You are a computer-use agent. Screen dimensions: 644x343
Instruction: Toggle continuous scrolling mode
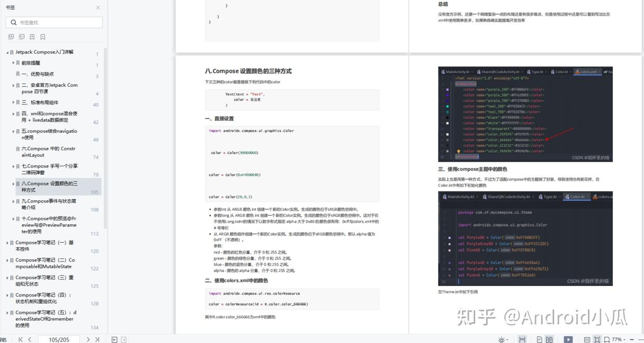click(x=522, y=339)
